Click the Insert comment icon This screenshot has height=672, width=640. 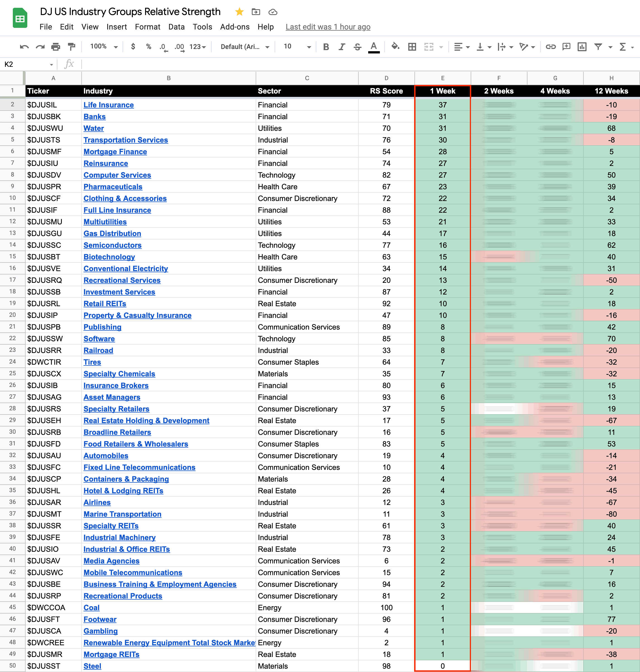click(x=566, y=47)
